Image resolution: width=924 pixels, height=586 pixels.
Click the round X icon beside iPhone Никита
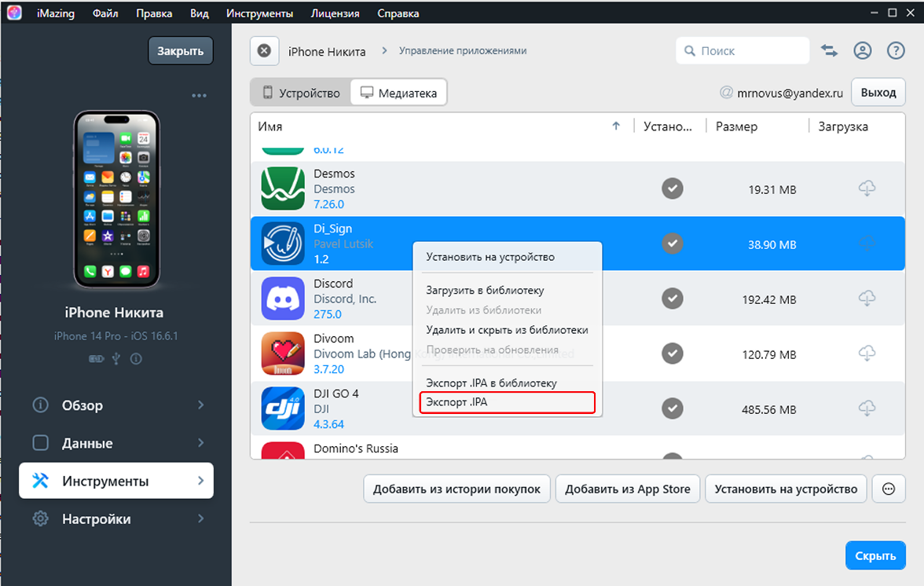coord(265,51)
